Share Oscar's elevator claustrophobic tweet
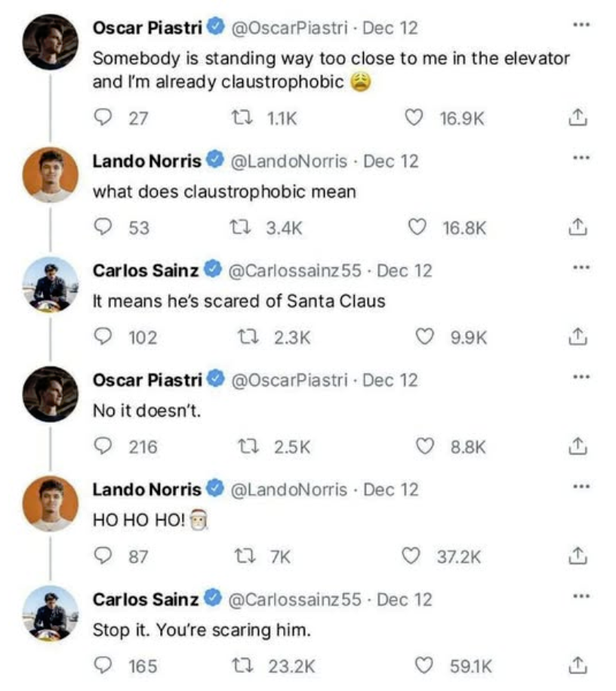616x691 pixels. (576, 118)
